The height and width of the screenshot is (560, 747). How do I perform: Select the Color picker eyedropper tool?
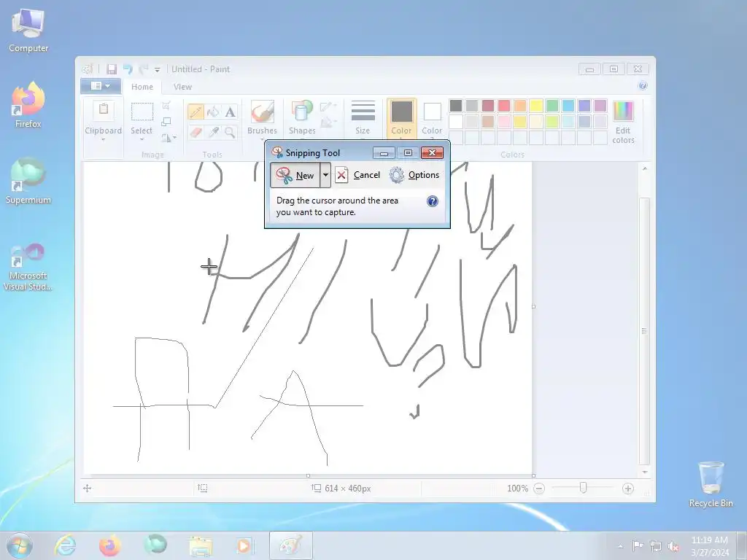(213, 132)
